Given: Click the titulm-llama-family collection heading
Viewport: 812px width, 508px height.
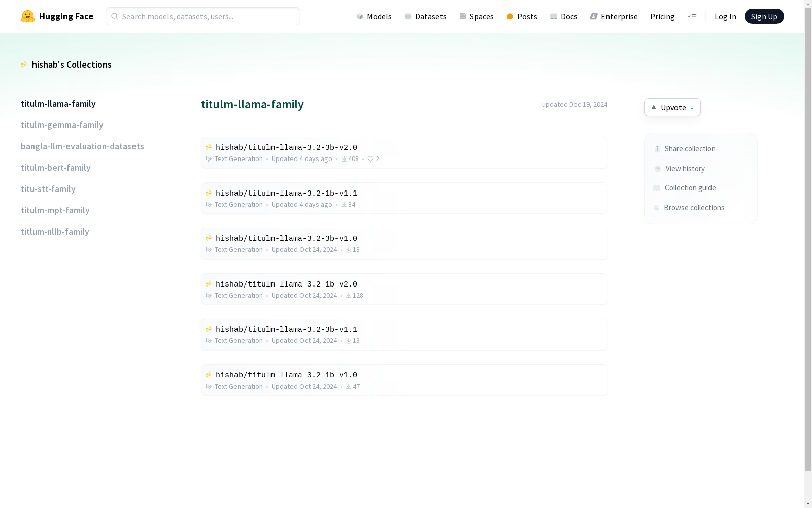Looking at the screenshot, I should tap(252, 104).
